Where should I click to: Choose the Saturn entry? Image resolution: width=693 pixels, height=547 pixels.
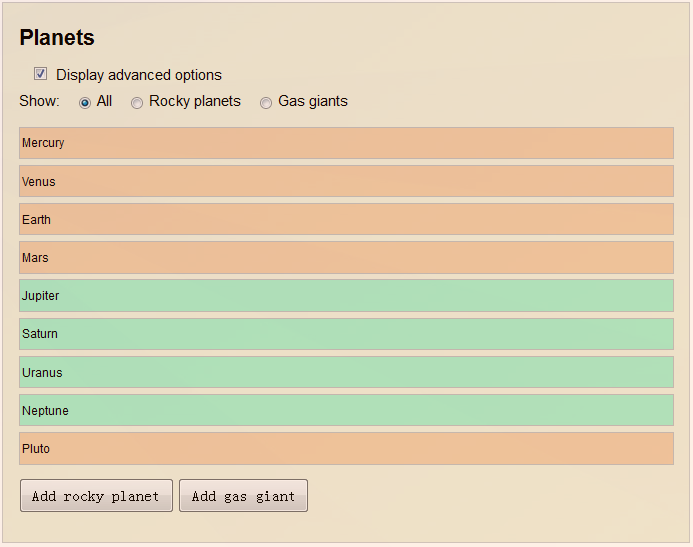click(346, 334)
